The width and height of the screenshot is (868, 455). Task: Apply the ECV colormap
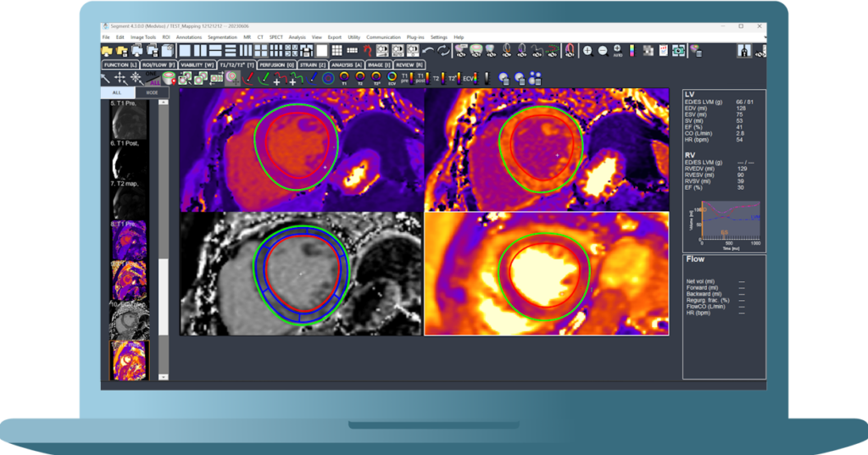(x=471, y=78)
